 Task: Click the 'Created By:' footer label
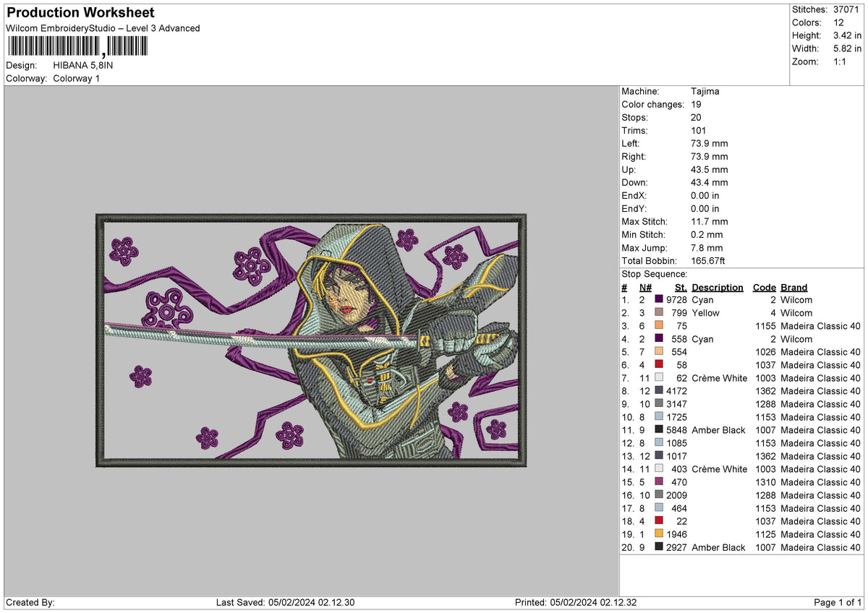click(x=30, y=603)
